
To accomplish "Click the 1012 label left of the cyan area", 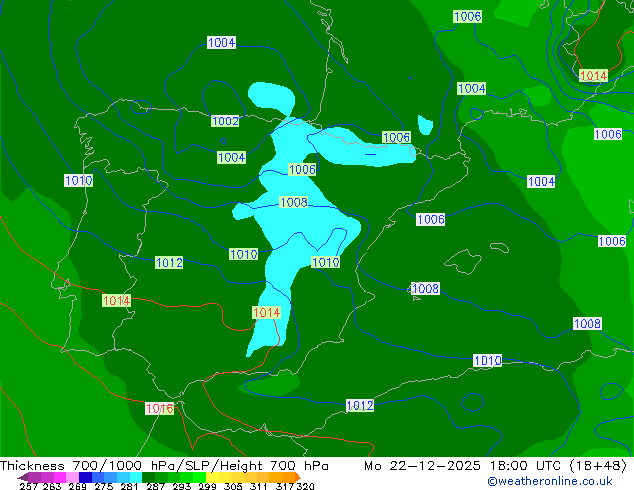I will 169,263.
